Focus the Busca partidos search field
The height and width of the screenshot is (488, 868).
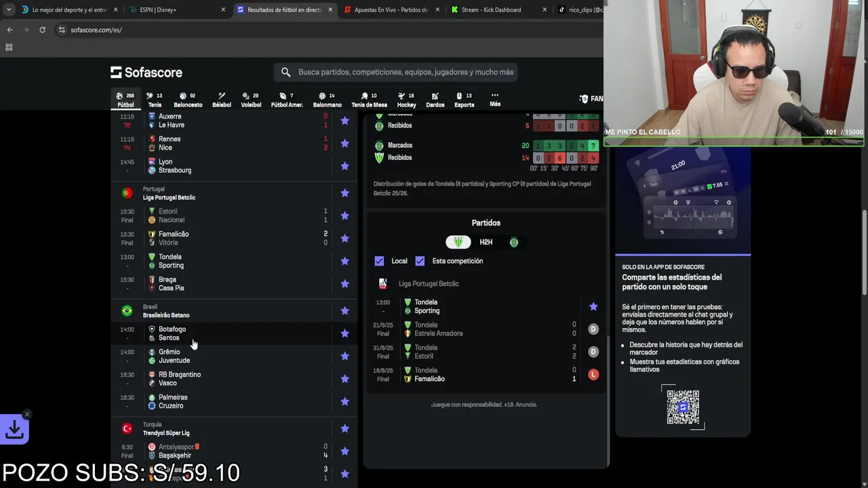395,72
